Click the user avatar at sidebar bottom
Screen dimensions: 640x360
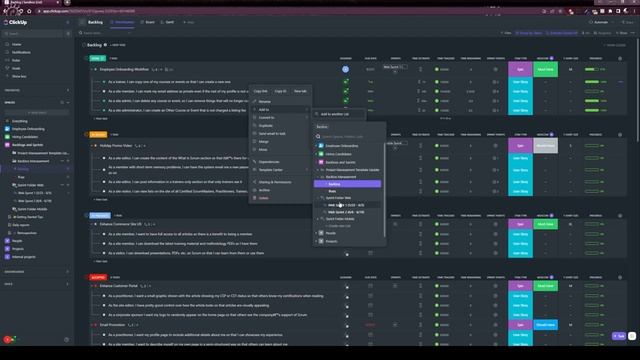coord(7,339)
